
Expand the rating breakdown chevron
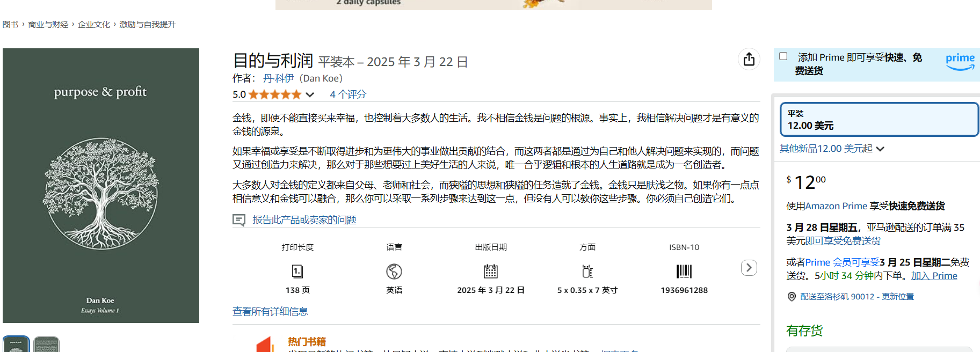pos(310,95)
